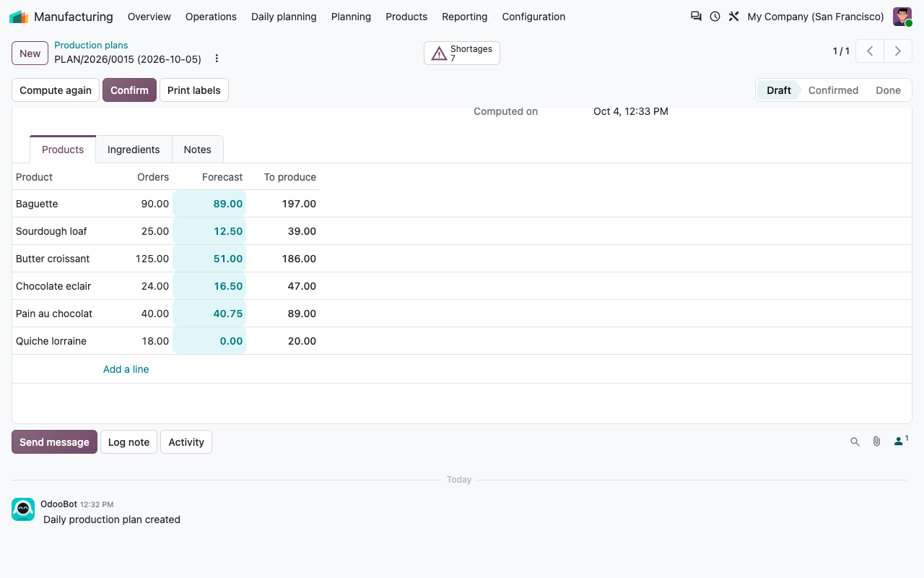The image size is (924, 578).
Task: Go back to Production plans breadcrumb
Action: pyautogui.click(x=91, y=46)
